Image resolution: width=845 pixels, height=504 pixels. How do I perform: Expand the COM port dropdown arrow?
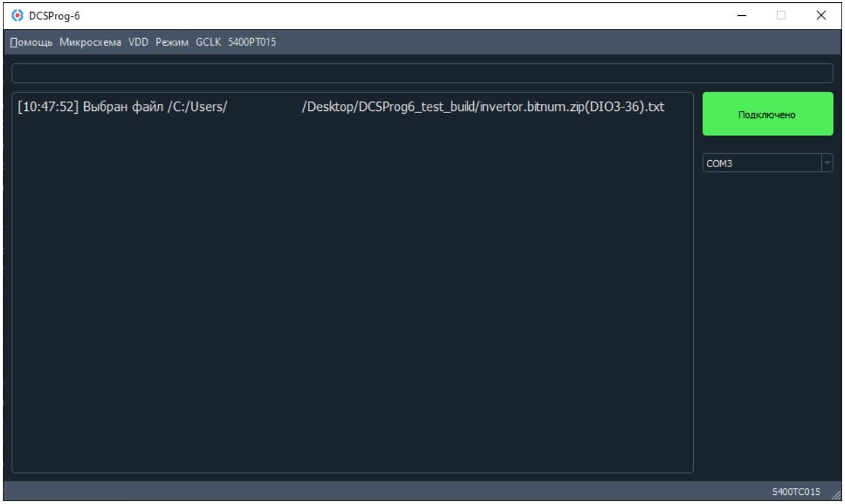pos(827,163)
